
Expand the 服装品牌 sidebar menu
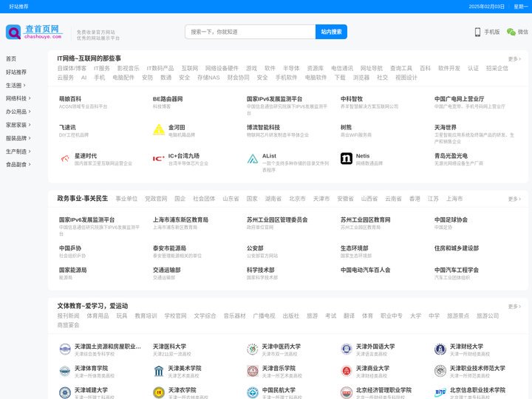coord(18,138)
